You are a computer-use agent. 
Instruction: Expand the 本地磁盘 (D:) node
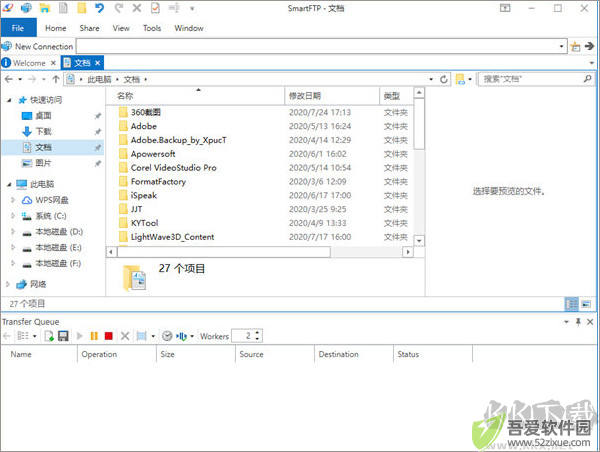13,232
